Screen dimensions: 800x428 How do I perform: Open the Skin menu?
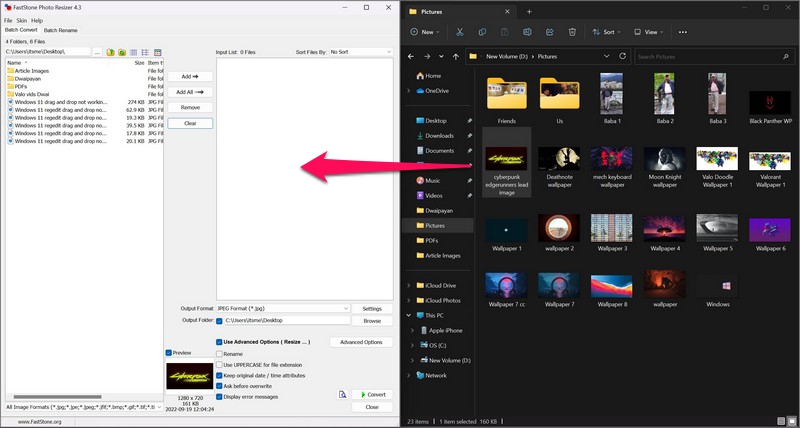22,20
